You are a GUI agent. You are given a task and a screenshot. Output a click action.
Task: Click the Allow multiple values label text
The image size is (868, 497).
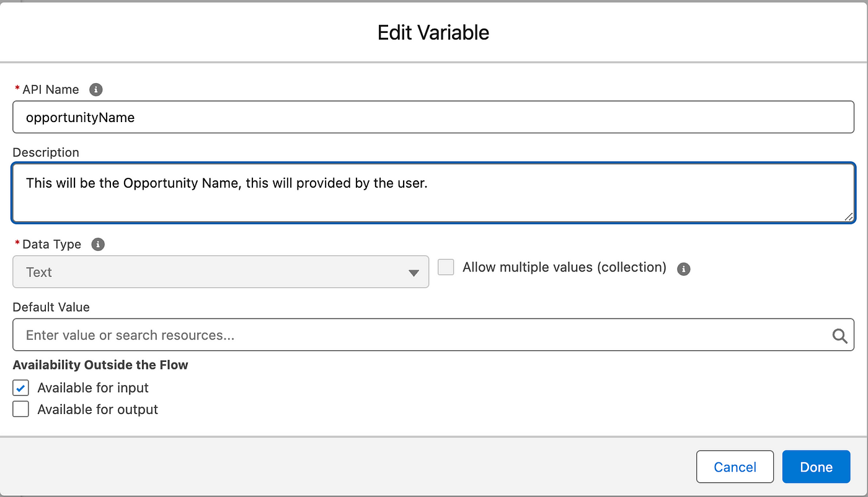pos(564,267)
